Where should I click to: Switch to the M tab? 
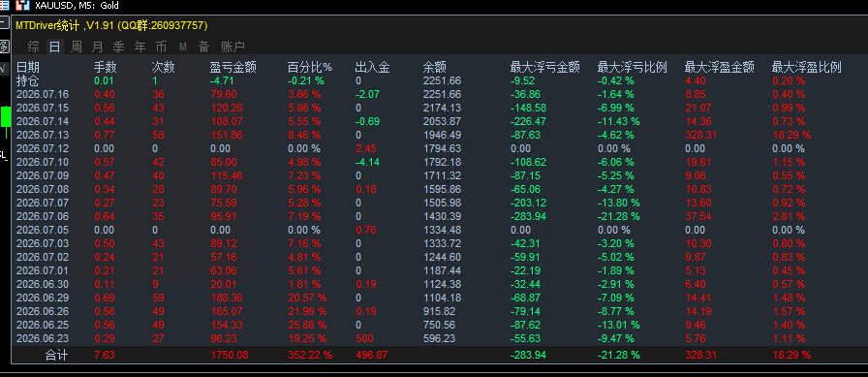pos(183,47)
